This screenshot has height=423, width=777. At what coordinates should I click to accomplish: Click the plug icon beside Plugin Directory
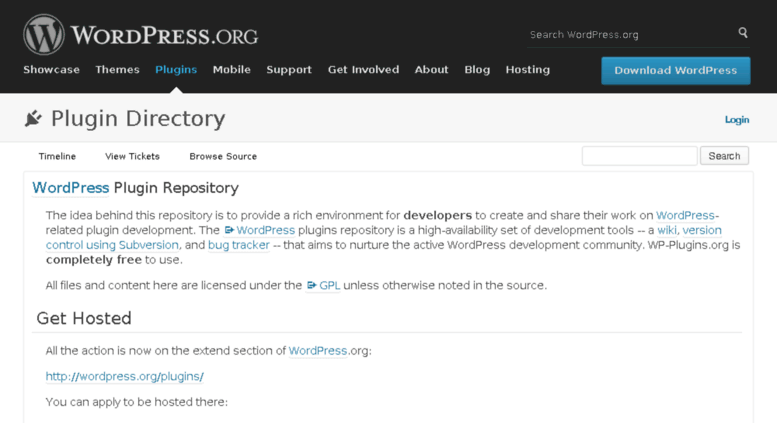point(33,118)
